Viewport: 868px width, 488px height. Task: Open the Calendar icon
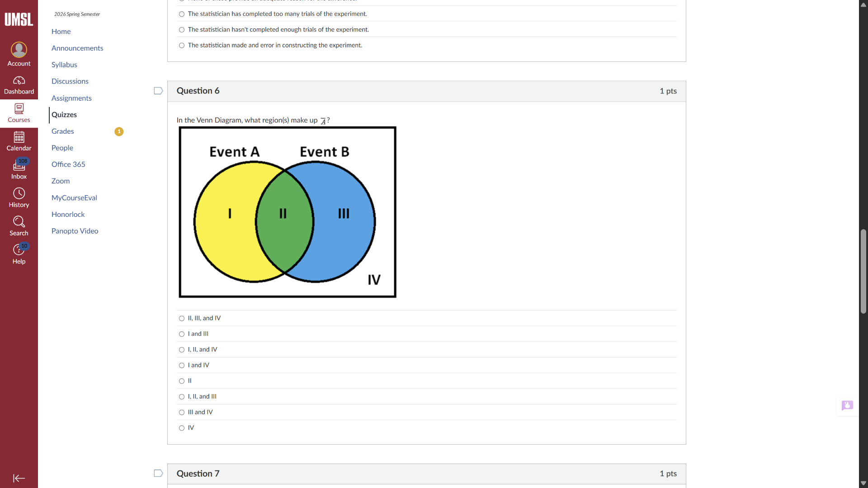tap(19, 141)
